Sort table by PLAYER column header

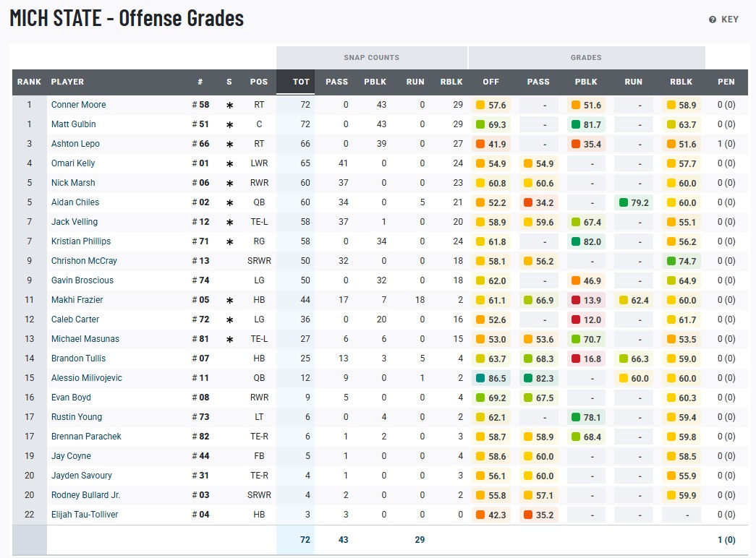pos(67,82)
